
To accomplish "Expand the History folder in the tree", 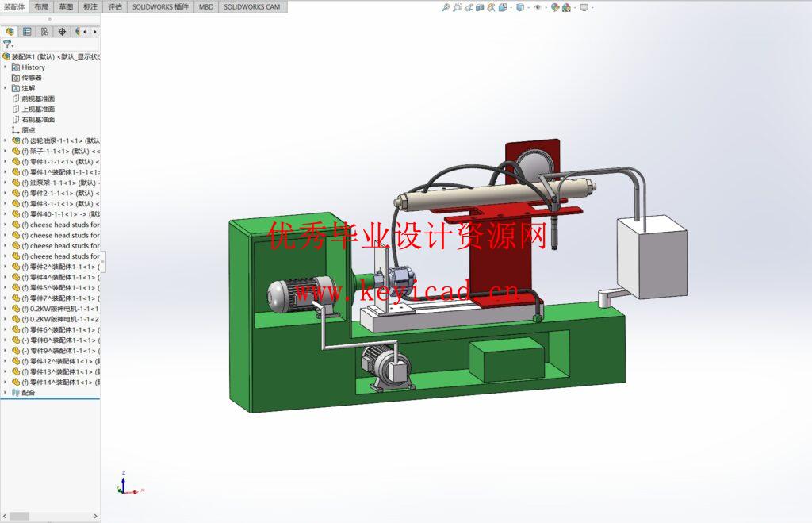I will pyautogui.click(x=5, y=67).
